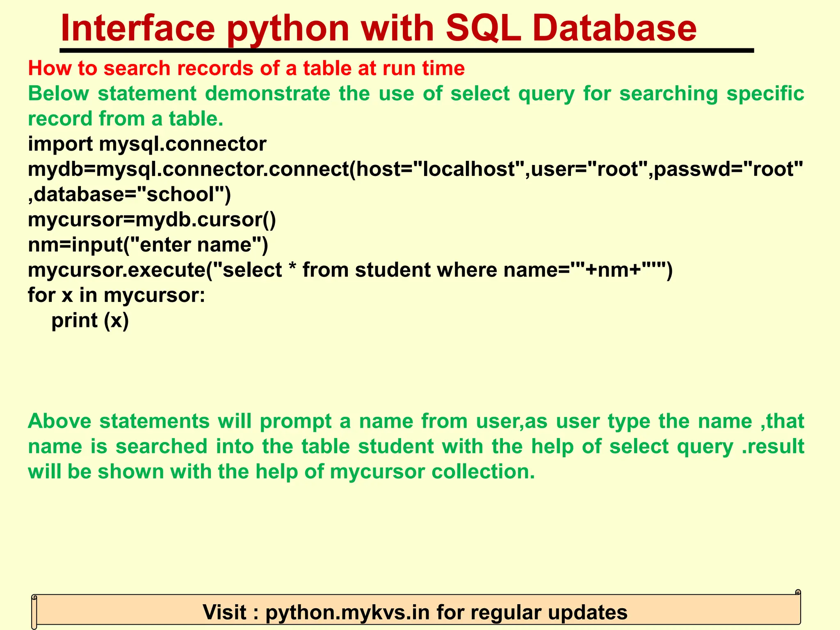
Task: Click the line starting 'mydb=mysql.connector.connect'
Action: tap(415, 169)
